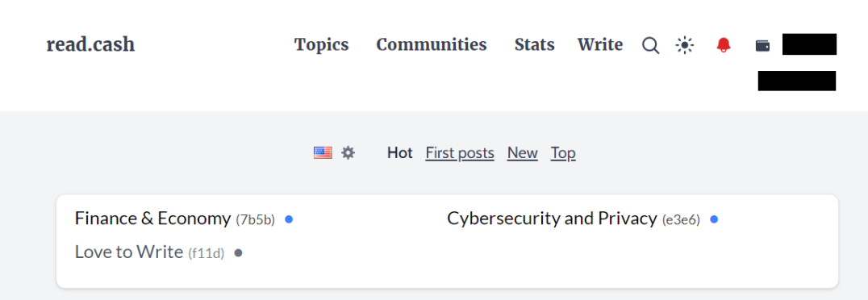Toggle dark mode with sun icon

pyautogui.click(x=685, y=45)
